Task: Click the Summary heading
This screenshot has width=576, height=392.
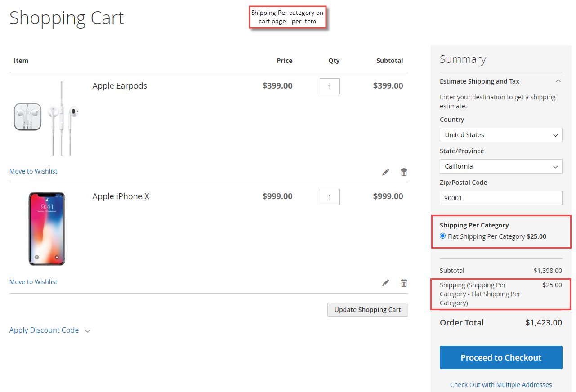Action: point(463,59)
